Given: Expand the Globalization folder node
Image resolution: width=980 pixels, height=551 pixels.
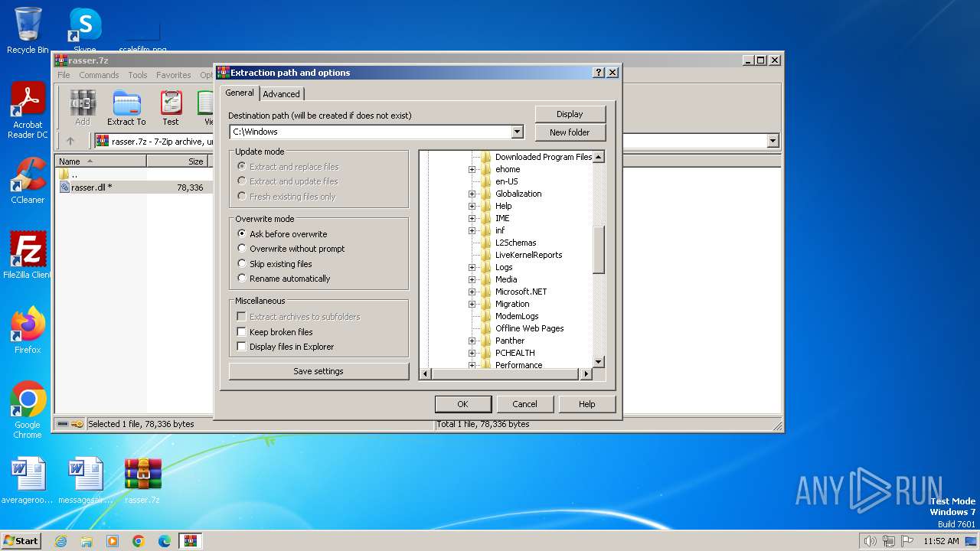Looking at the screenshot, I should click(x=472, y=194).
